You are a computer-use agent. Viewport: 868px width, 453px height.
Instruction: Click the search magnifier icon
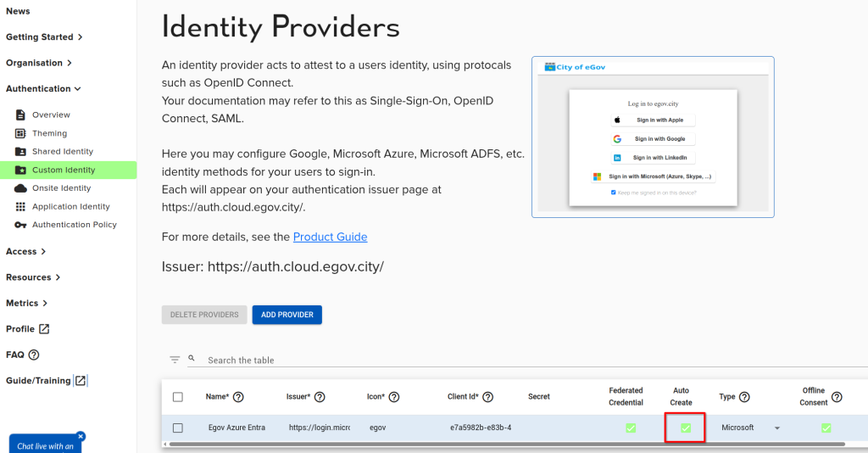(x=192, y=358)
